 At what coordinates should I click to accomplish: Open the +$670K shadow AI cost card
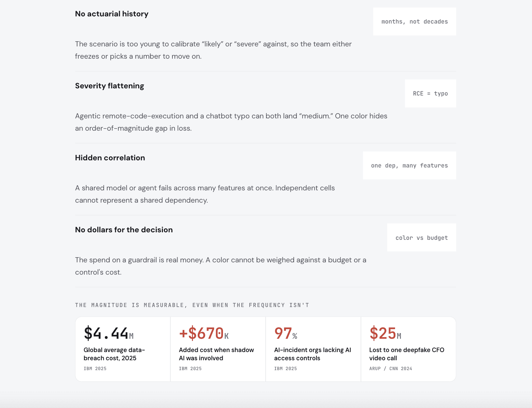click(218, 349)
